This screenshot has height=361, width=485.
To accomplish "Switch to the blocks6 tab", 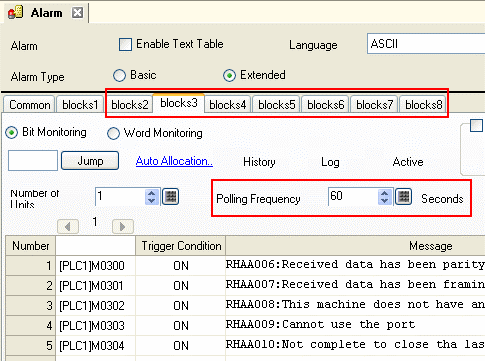I will 325,105.
